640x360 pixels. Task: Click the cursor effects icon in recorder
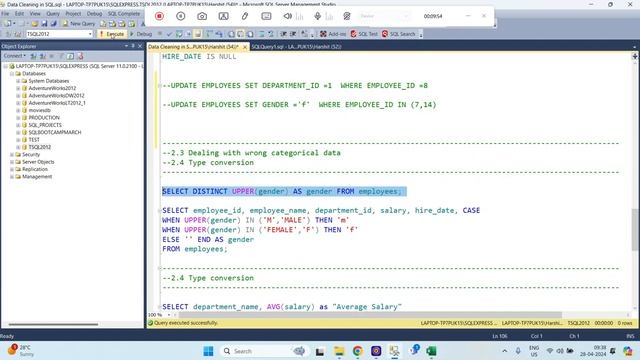point(347,16)
